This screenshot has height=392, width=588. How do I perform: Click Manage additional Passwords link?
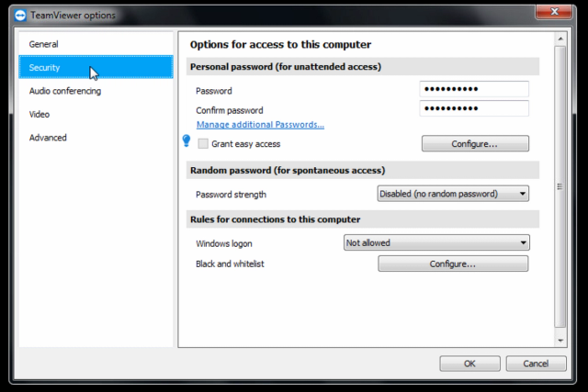click(260, 125)
